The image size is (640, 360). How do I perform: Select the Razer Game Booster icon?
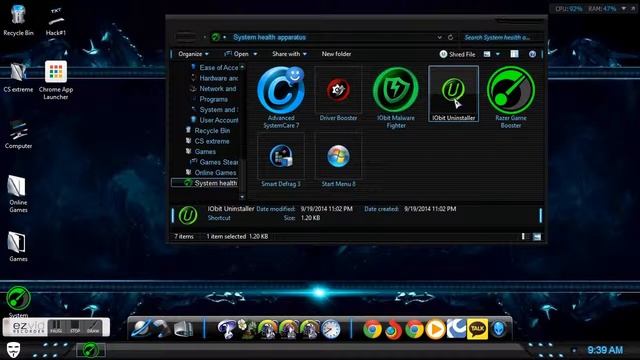pyautogui.click(x=511, y=98)
